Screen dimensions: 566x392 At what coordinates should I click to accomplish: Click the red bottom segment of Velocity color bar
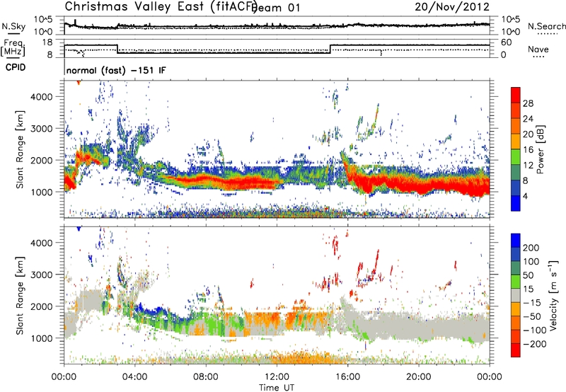click(516, 350)
